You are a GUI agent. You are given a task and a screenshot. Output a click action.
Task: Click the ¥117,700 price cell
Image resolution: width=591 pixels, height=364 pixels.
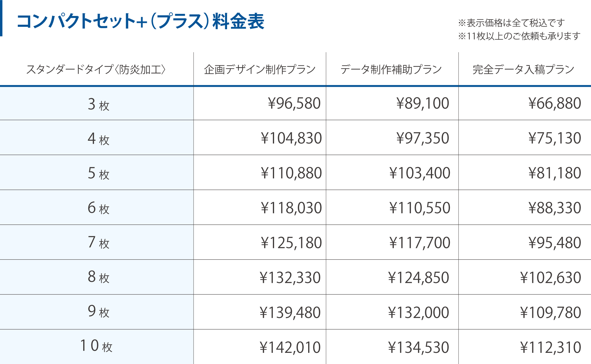(x=420, y=243)
